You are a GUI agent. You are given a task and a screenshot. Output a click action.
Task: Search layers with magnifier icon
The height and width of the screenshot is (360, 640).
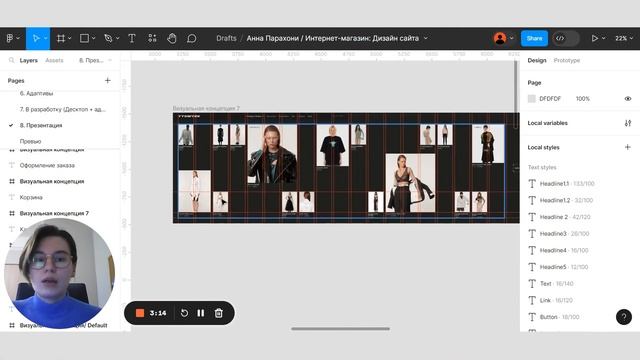click(11, 60)
